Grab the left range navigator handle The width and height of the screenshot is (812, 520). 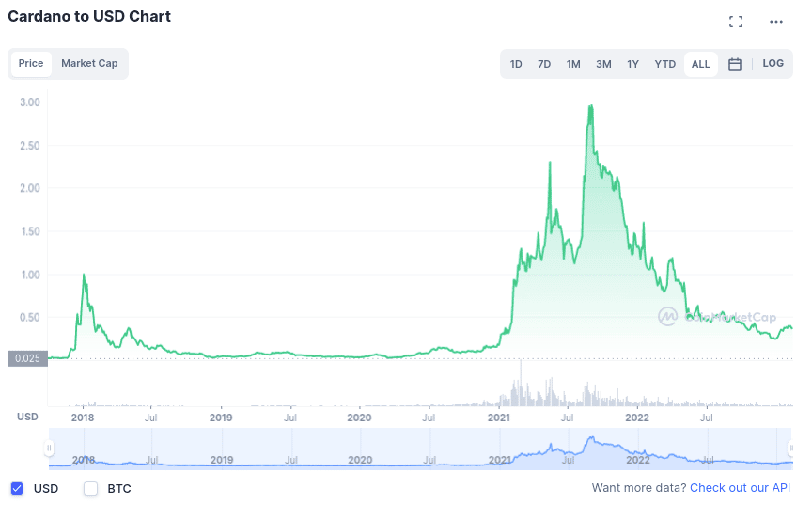coord(49,448)
